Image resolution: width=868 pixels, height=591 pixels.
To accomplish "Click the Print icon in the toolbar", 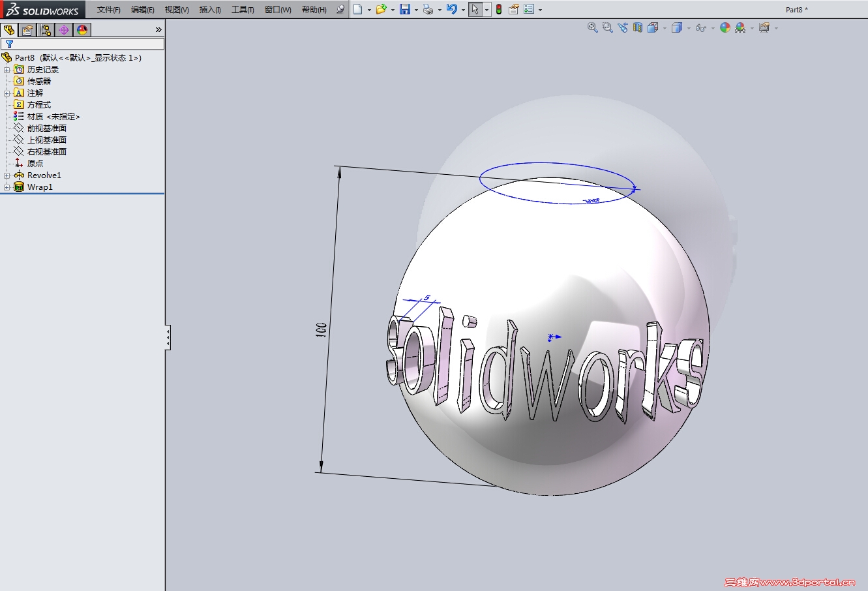I will pos(428,9).
